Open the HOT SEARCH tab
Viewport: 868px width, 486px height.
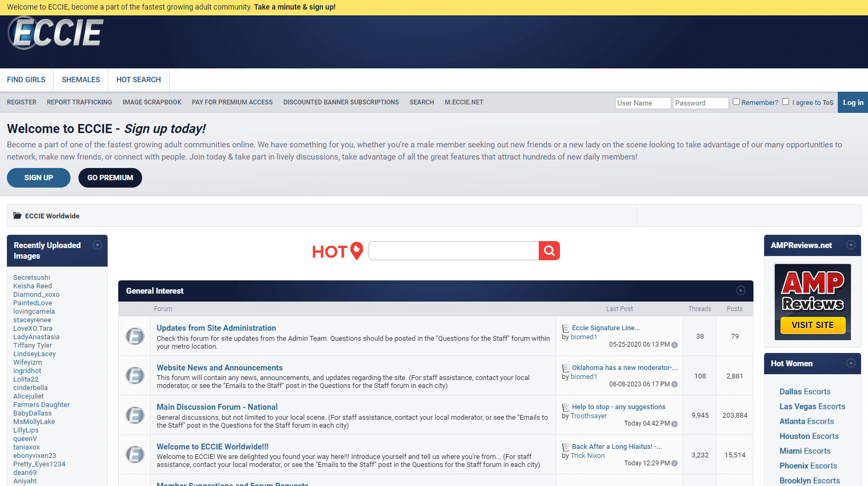click(138, 79)
